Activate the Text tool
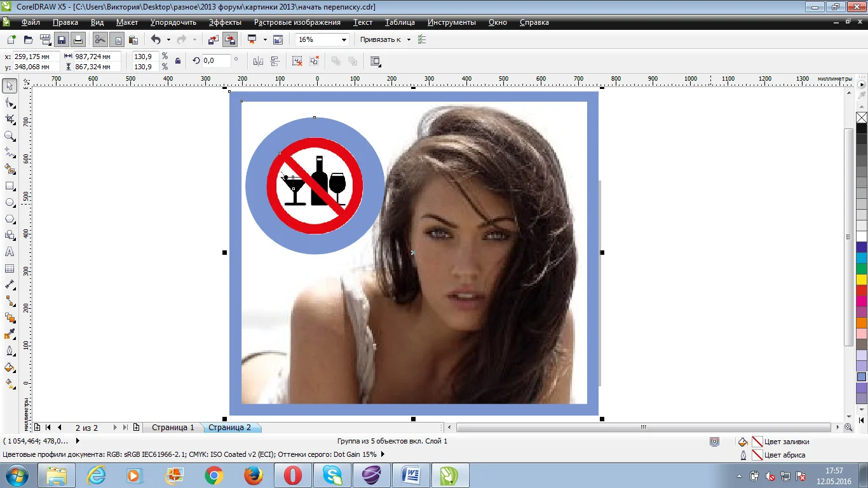This screenshot has width=868, height=488. coord(10,252)
